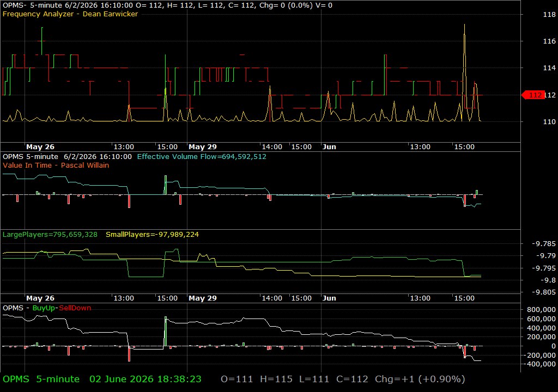Viewport: 558px width, 392px height.
Task: Click 14:00 on the lower time axis
Action: (272, 298)
